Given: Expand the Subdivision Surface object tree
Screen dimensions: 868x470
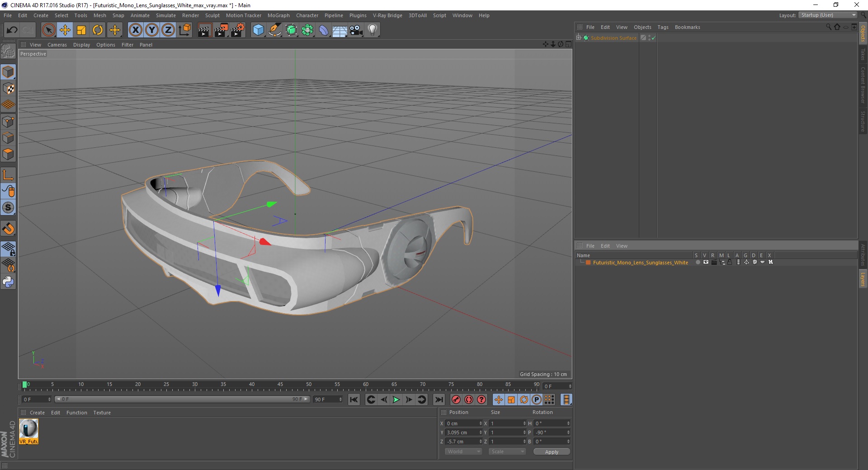Looking at the screenshot, I should [578, 38].
